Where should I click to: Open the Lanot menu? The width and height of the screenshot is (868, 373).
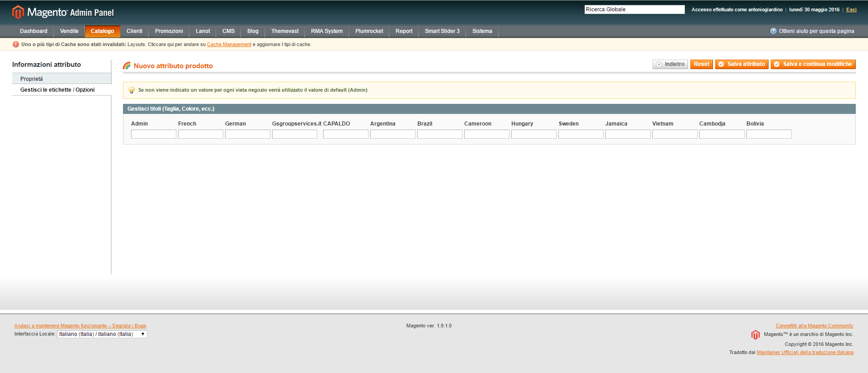(203, 31)
